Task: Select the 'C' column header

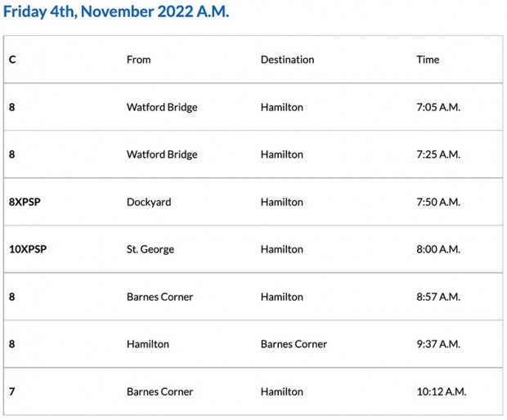Action: [x=12, y=60]
